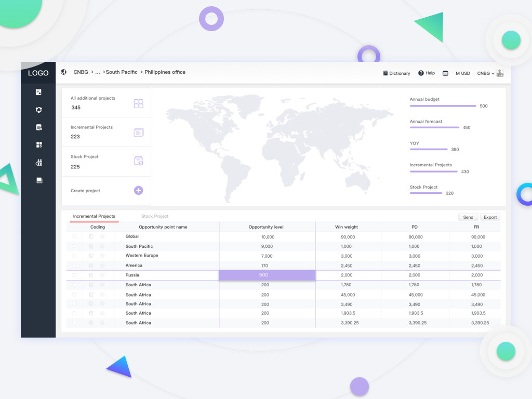
Task: Click the Export button
Action: coord(490,217)
